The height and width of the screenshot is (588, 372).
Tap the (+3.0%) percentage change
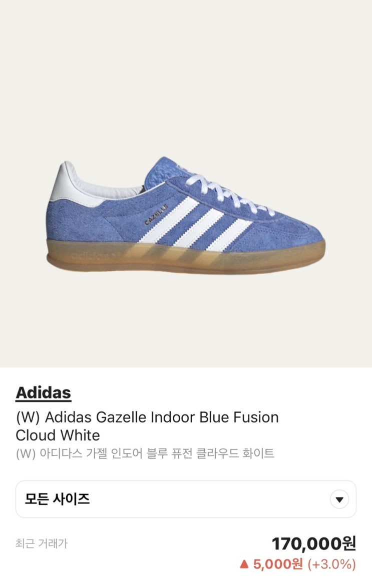click(332, 564)
